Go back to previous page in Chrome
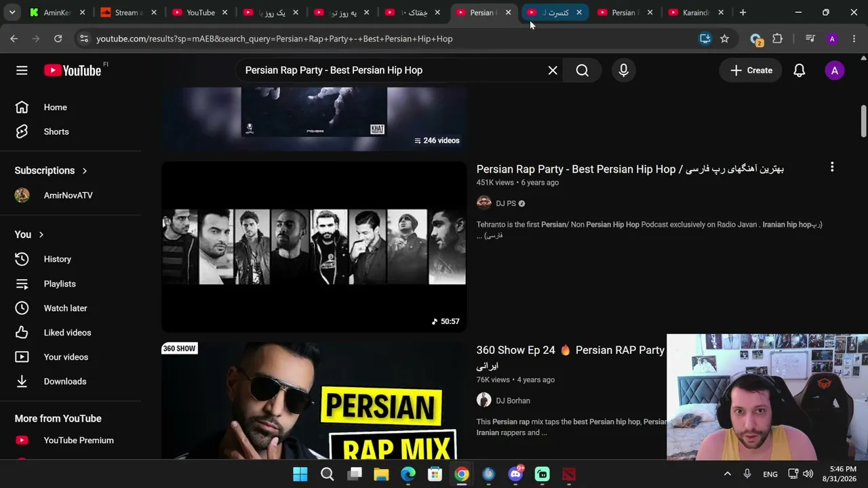The width and height of the screenshot is (868, 488). point(14,39)
